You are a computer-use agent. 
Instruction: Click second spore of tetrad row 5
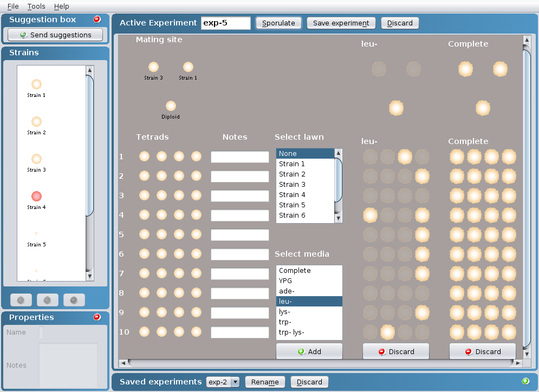click(x=161, y=234)
